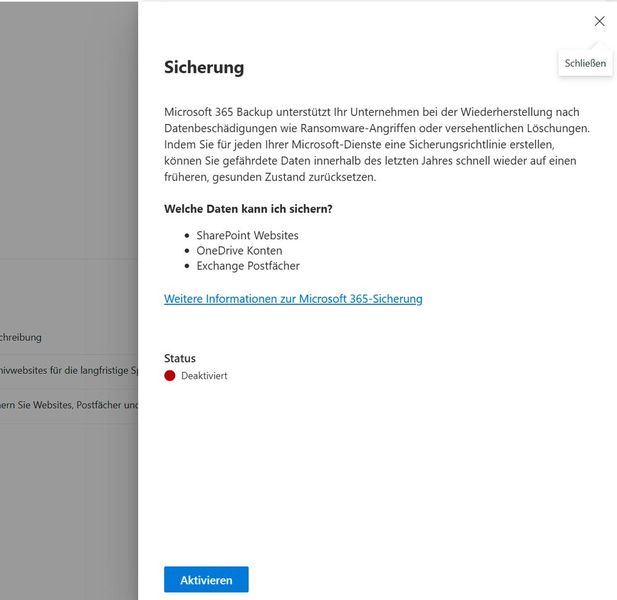
Task: Click the 'Welche Daten kann ich sichern?' heading
Action: 248,209
